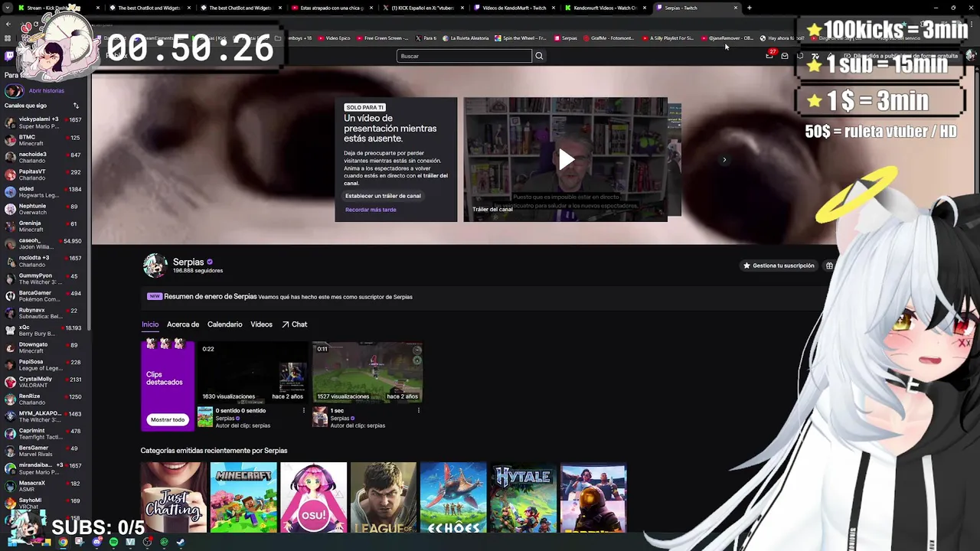Image resolution: width=980 pixels, height=551 pixels.
Task: Open Hytale category cover
Action: pyautogui.click(x=524, y=497)
